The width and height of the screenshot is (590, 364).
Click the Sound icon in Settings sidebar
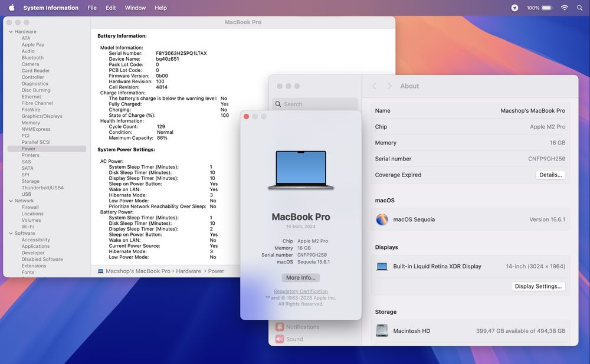(x=279, y=339)
